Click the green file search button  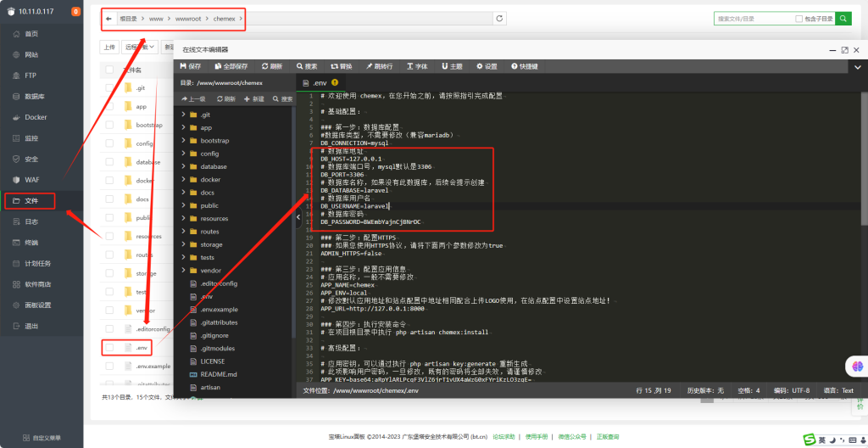843,19
